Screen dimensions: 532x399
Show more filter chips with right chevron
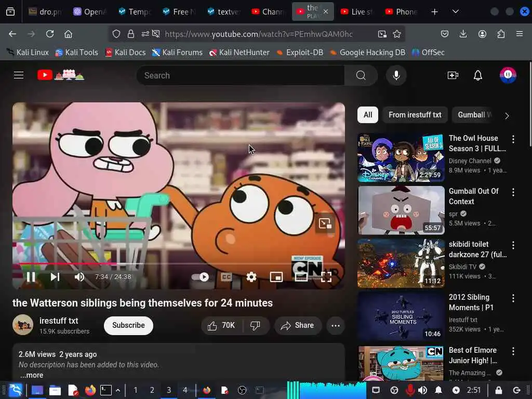(507, 116)
